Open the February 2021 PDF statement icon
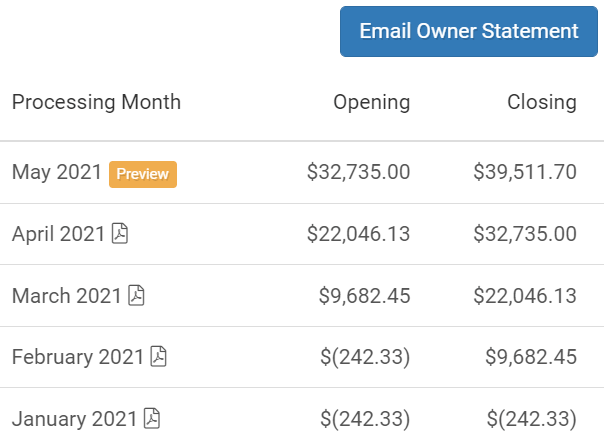The width and height of the screenshot is (604, 436). (158, 356)
